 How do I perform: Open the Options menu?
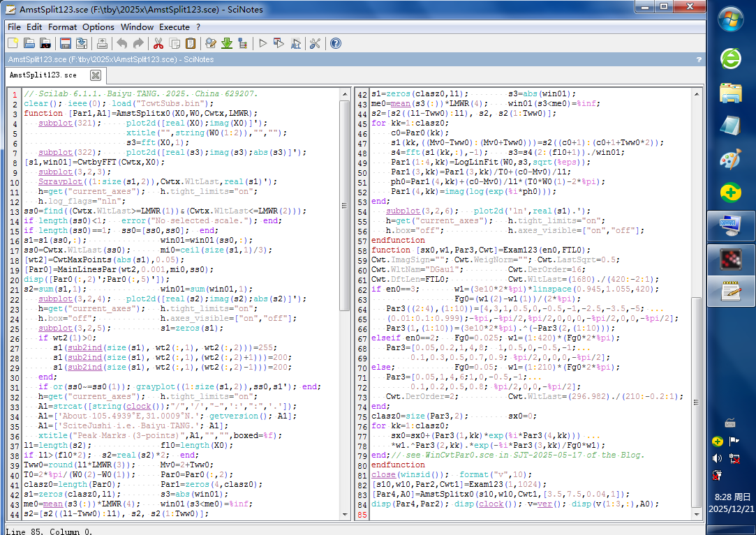pos(98,27)
